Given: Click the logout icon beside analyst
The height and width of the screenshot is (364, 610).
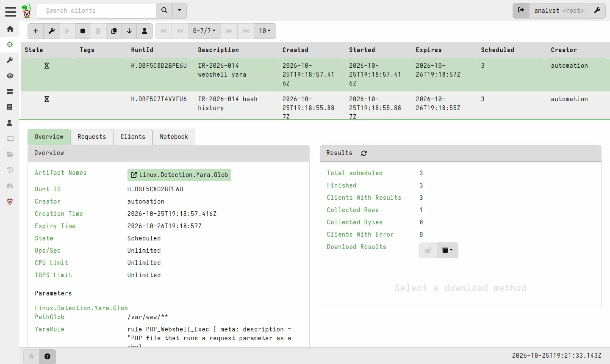Looking at the screenshot, I should (x=521, y=11).
